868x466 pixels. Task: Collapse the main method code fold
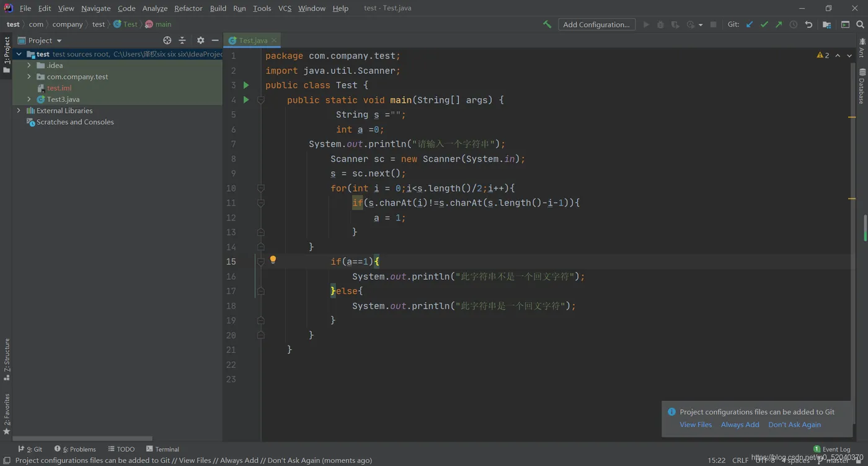point(261,100)
